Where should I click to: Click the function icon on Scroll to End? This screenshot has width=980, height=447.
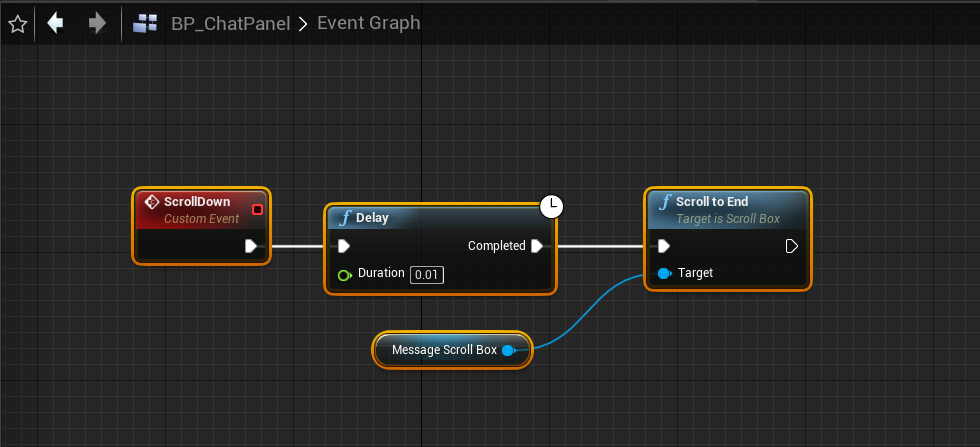point(664,202)
